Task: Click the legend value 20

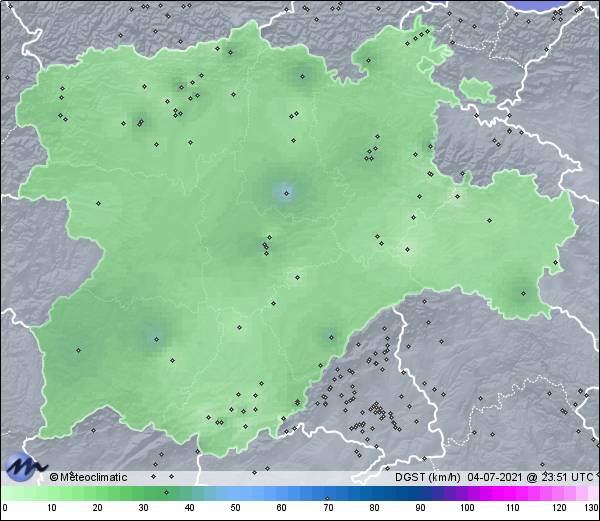Action: (x=97, y=508)
